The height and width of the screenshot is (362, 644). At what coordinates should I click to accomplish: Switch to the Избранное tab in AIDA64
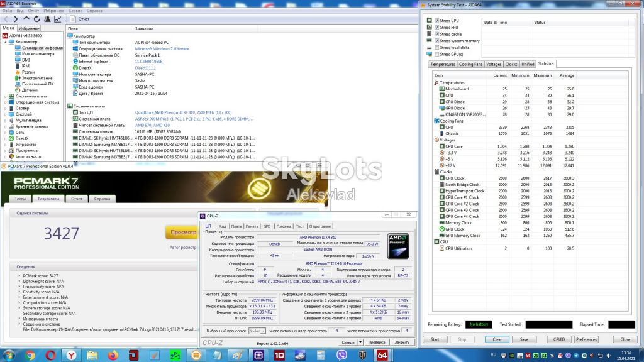[29, 28]
